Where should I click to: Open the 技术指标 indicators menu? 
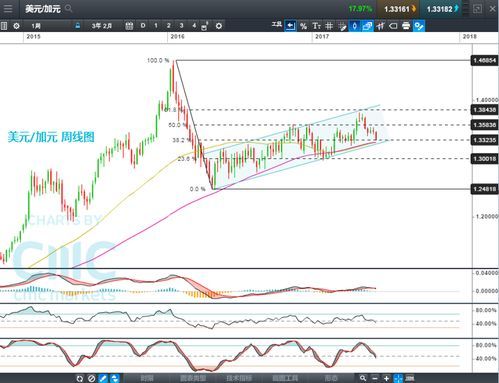click(x=239, y=378)
